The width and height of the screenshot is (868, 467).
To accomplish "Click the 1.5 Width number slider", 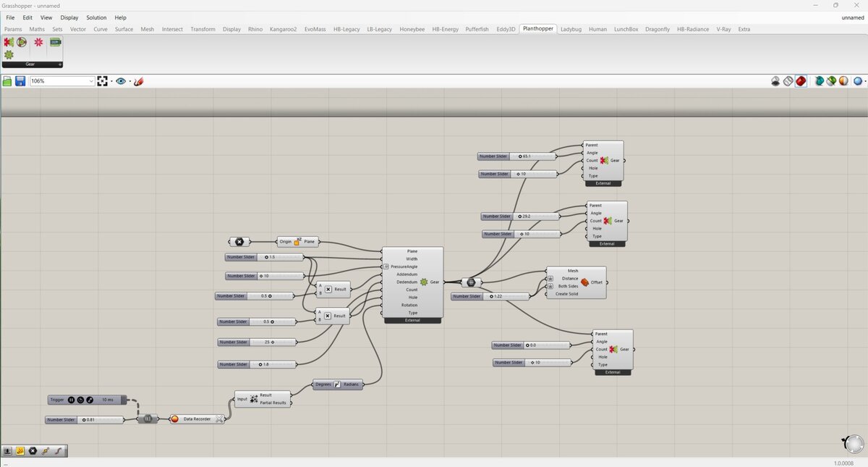I will pyautogui.click(x=265, y=257).
